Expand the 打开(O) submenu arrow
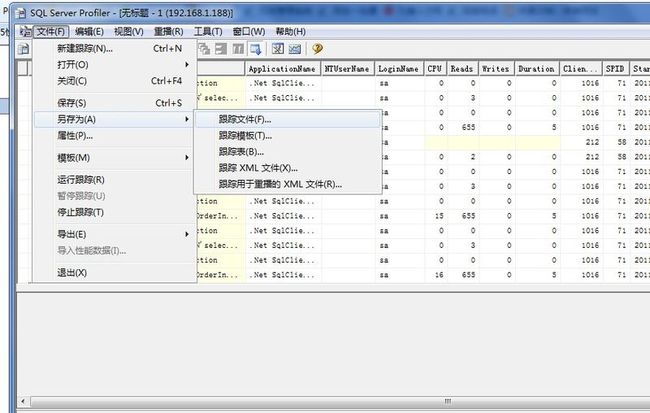The image size is (650, 413). [187, 65]
